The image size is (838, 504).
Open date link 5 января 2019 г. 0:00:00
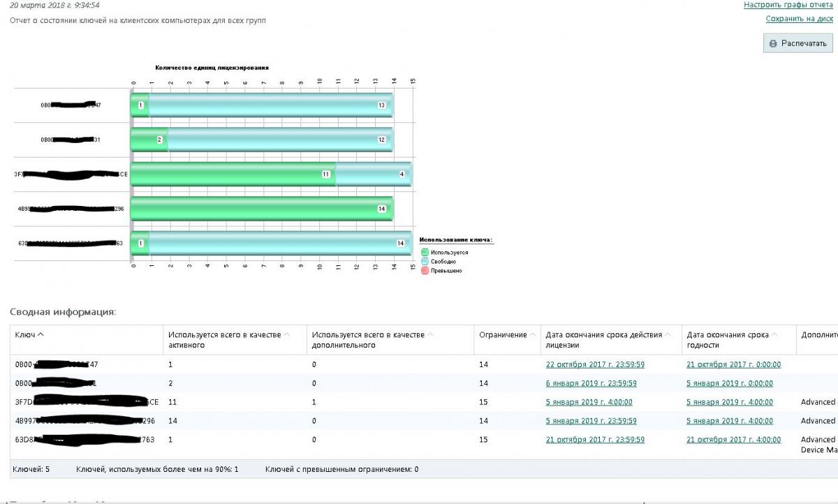click(730, 383)
